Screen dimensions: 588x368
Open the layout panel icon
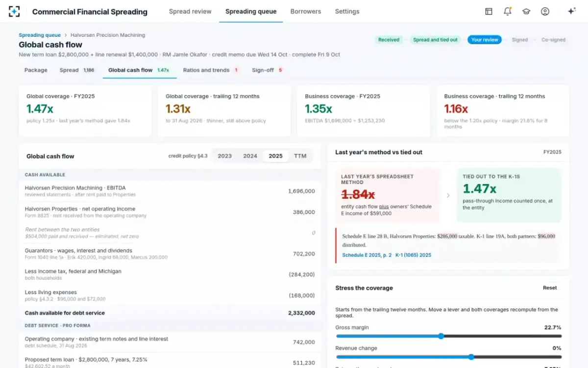(489, 11)
